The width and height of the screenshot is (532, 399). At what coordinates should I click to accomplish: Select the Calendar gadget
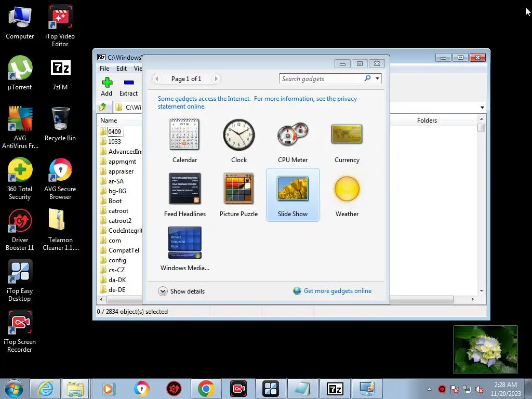[184, 140]
